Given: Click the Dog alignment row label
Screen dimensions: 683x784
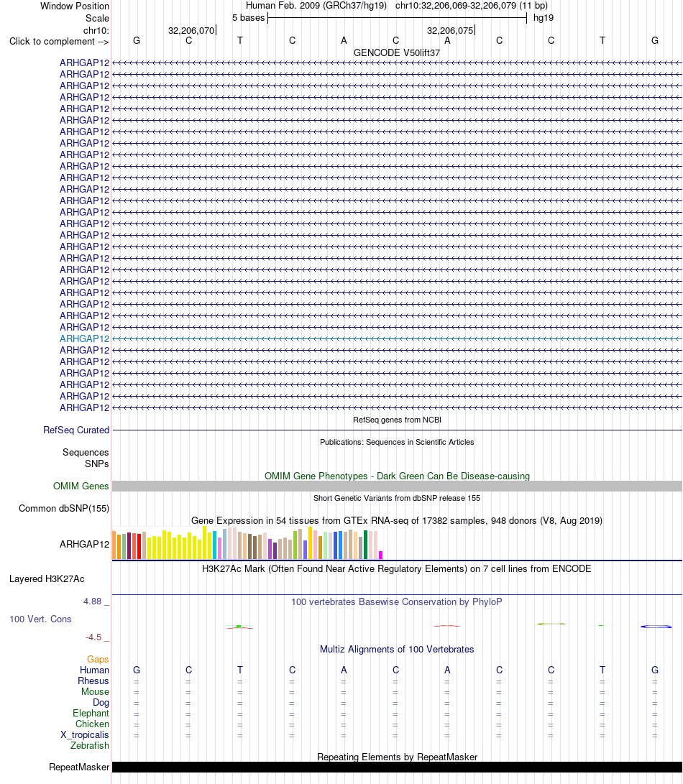Looking at the screenshot, I should [x=101, y=703].
